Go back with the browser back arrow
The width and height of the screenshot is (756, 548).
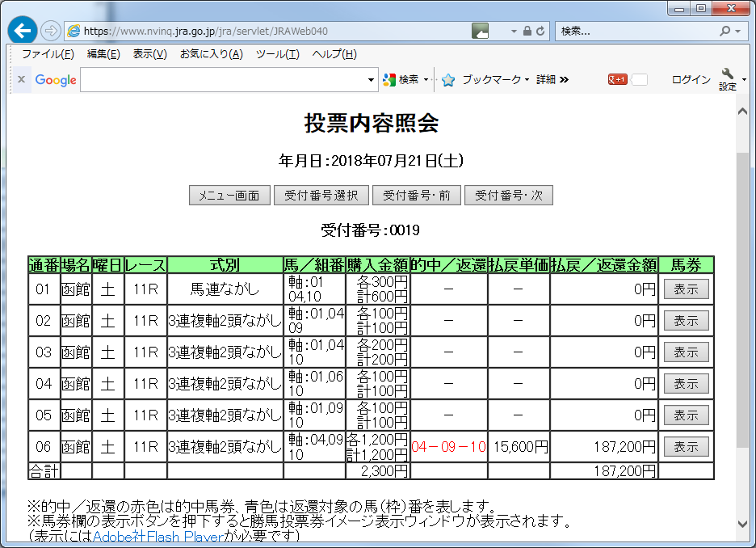[x=22, y=31]
